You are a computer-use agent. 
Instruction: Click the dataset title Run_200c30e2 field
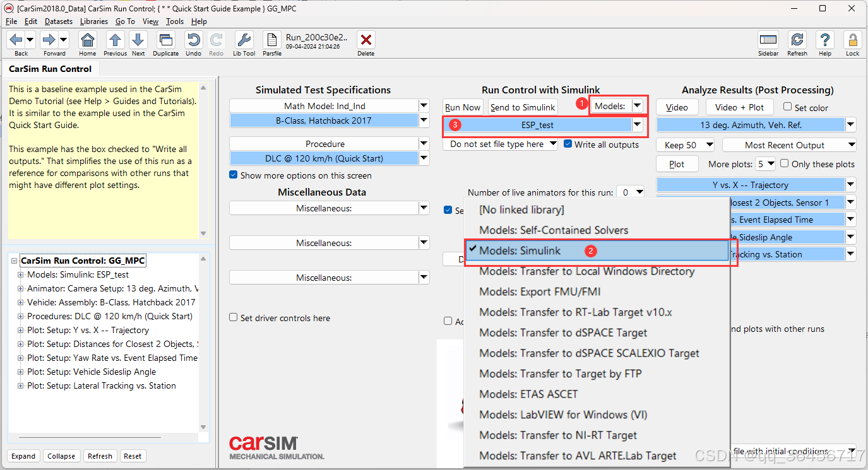[x=317, y=37]
